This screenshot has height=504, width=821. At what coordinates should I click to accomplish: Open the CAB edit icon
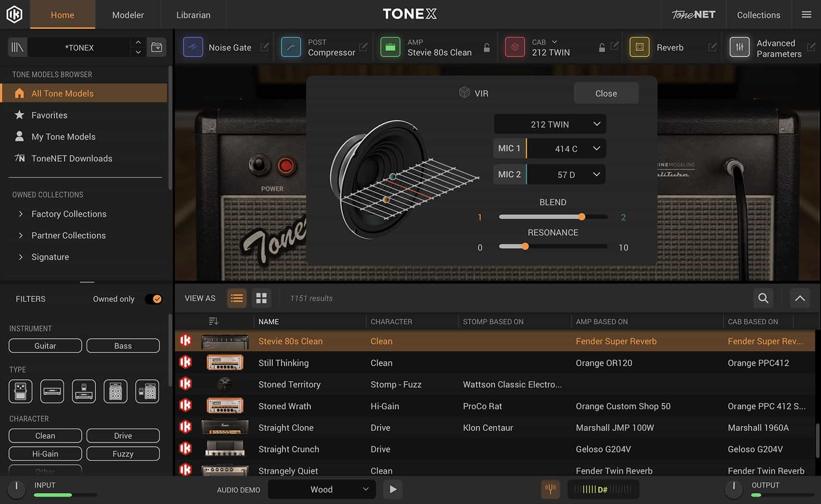click(x=615, y=46)
